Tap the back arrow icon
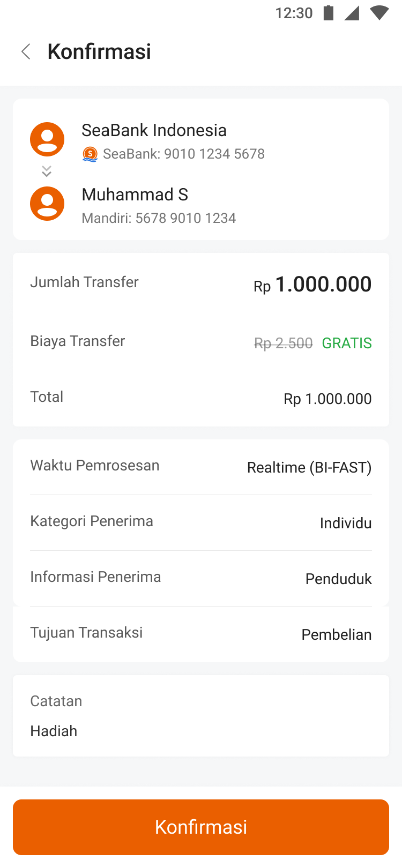Screen dimensions: 402x868 pyautogui.click(x=26, y=52)
